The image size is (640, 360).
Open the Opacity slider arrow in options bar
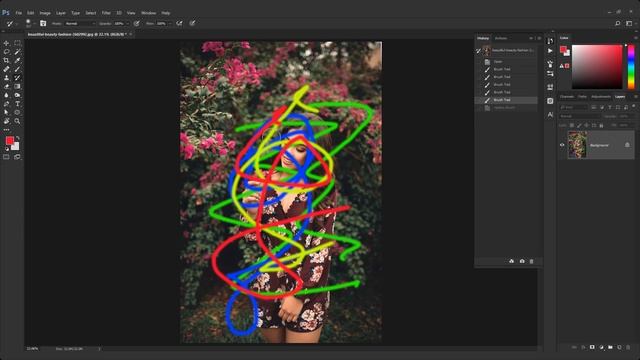[127, 24]
